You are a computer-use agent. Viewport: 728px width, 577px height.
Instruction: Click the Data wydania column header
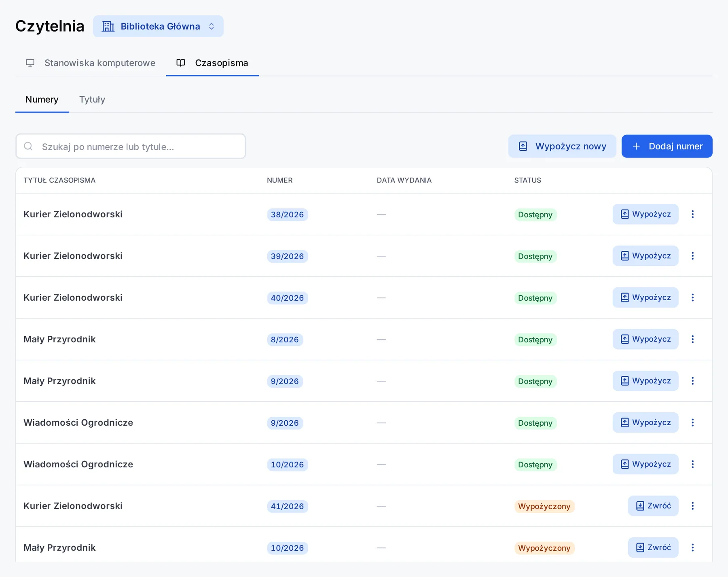404,180
